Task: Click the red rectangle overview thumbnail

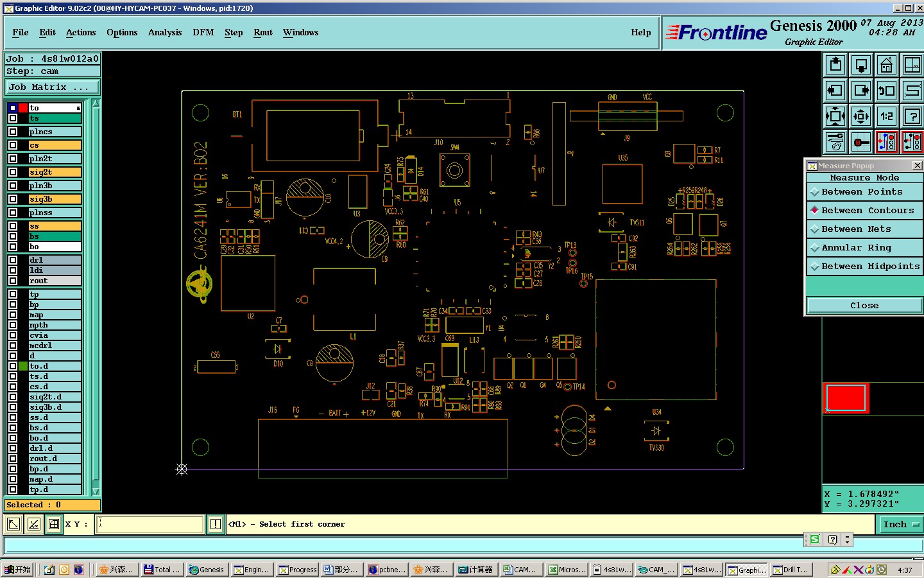Action: coord(846,398)
